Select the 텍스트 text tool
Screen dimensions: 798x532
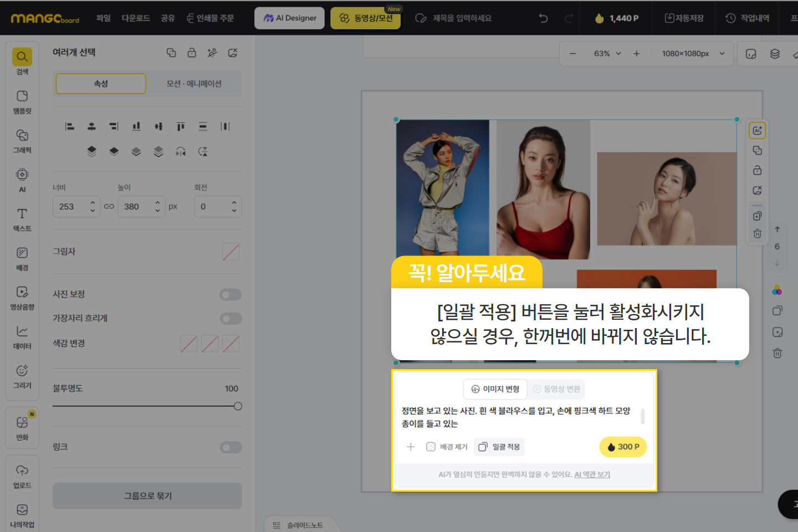pyautogui.click(x=22, y=219)
